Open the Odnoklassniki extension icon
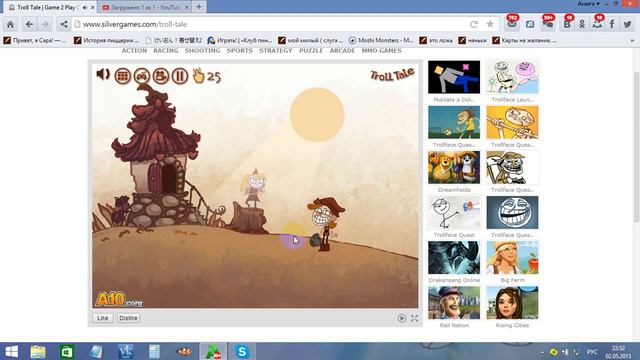This screenshot has height=360, width=640. point(582,24)
